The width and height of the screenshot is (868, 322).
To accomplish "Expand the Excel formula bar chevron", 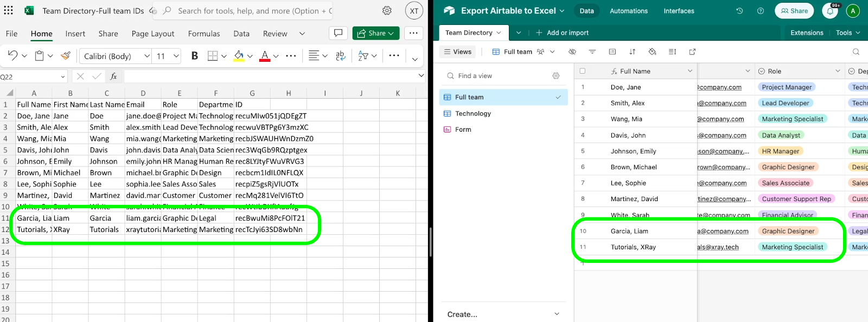I will click(x=421, y=75).
